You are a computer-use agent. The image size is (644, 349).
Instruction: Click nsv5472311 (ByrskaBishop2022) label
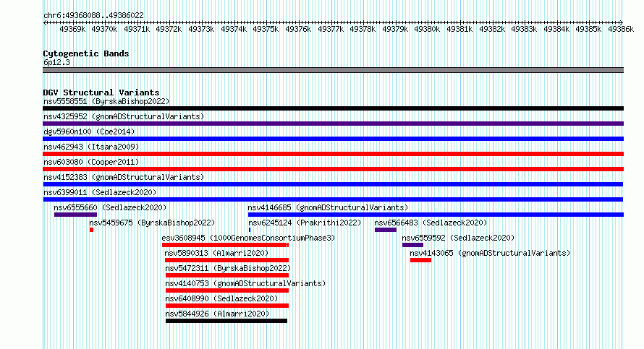click(x=228, y=268)
